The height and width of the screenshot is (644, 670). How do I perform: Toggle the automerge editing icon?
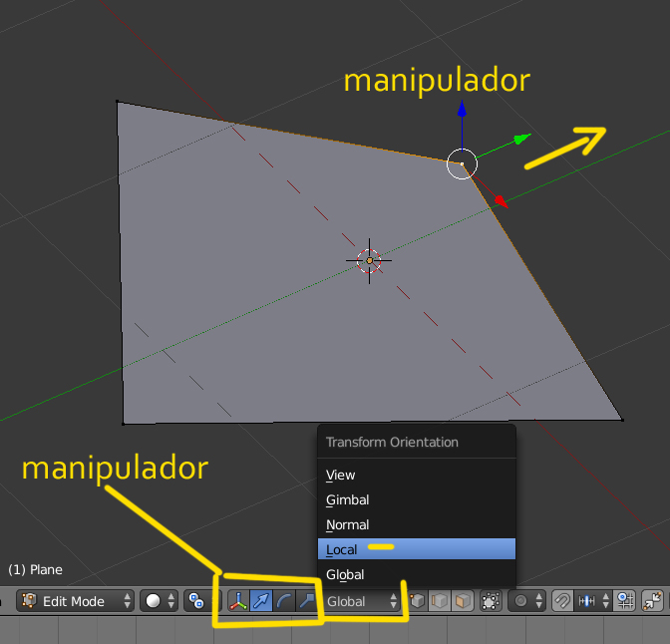click(x=652, y=601)
